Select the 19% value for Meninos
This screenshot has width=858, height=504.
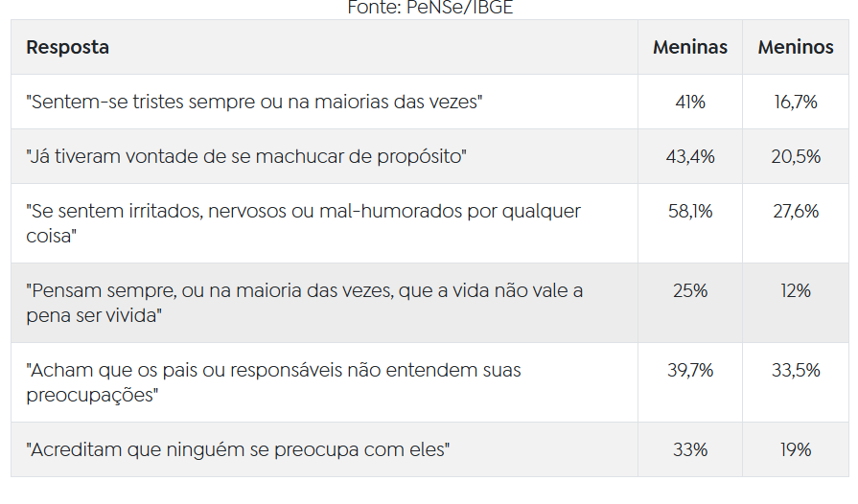coord(795,448)
